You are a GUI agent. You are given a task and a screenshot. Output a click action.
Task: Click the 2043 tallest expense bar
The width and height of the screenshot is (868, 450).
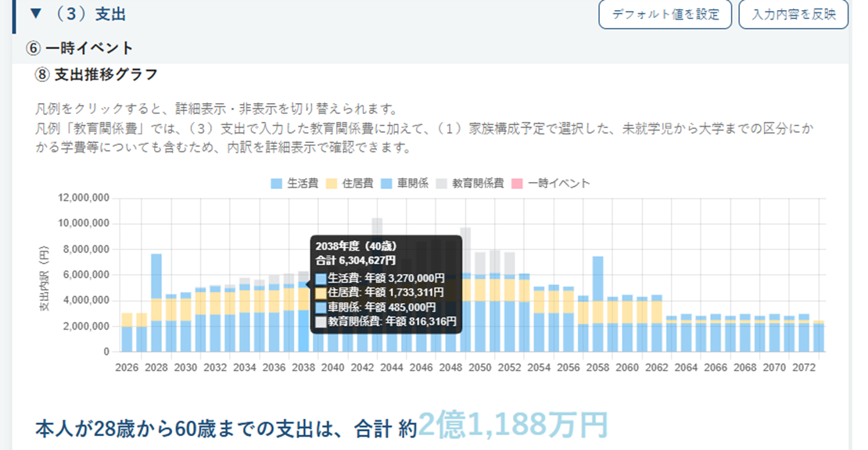coord(377,227)
